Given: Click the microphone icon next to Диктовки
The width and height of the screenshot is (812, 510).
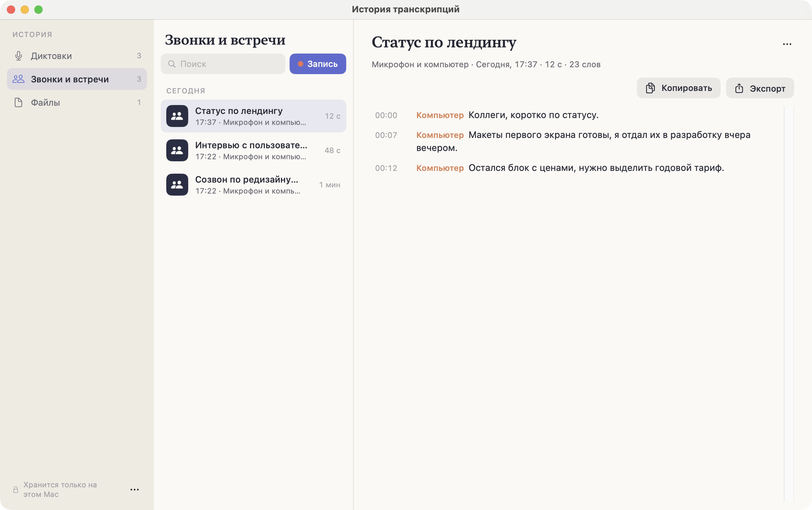Looking at the screenshot, I should coord(19,56).
